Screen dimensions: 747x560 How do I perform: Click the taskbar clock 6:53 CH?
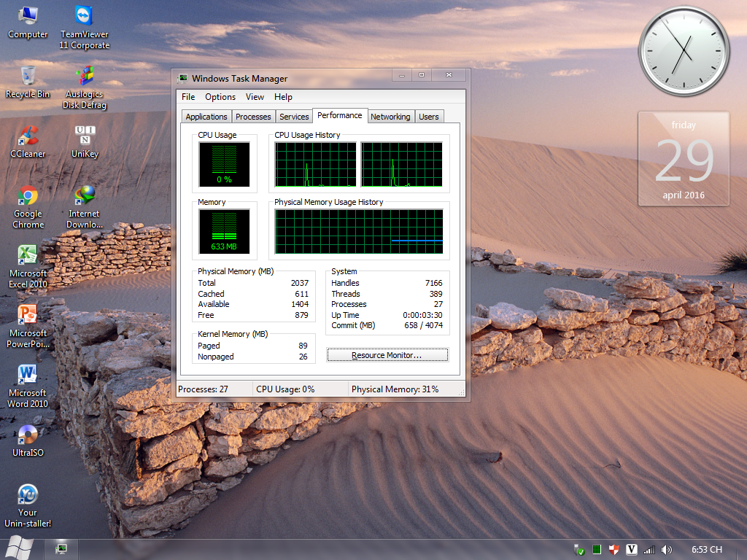(706, 550)
